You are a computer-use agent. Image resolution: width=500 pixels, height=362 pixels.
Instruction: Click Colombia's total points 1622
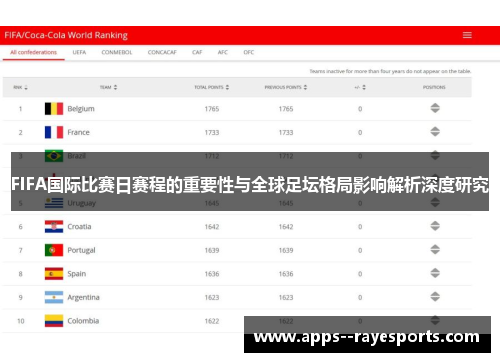point(212,321)
